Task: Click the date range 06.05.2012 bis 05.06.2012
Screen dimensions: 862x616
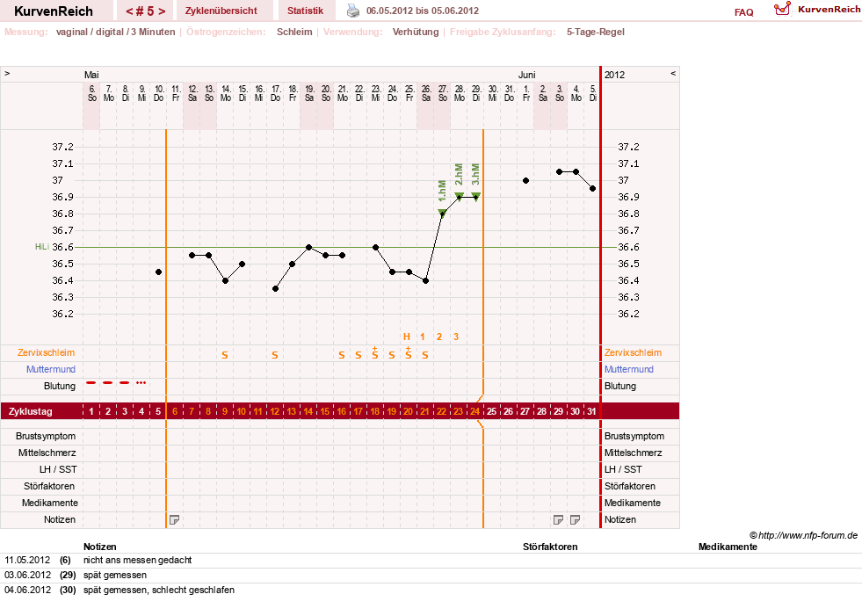Action: (x=422, y=11)
